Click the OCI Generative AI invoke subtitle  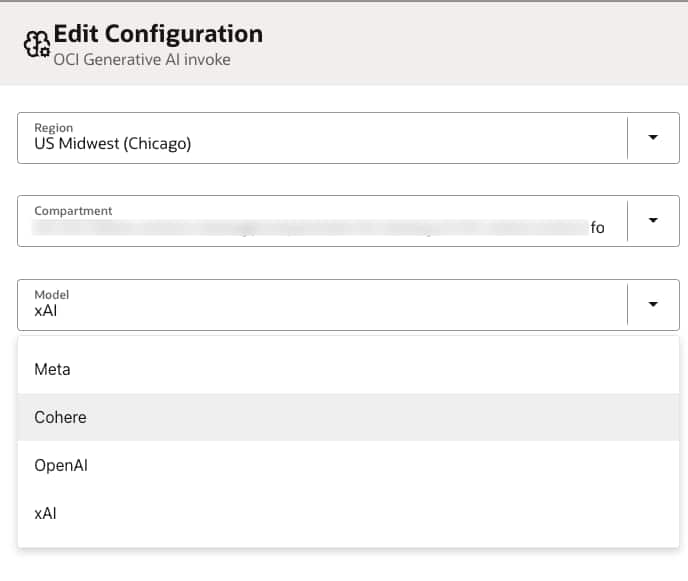point(140,59)
